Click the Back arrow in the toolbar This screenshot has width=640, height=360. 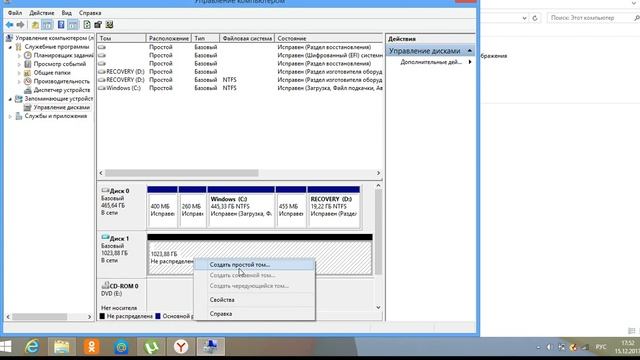click(9, 25)
